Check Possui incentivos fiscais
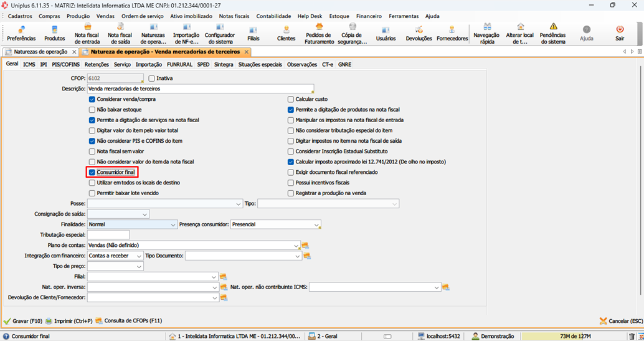This screenshot has width=644, height=341. [291, 183]
